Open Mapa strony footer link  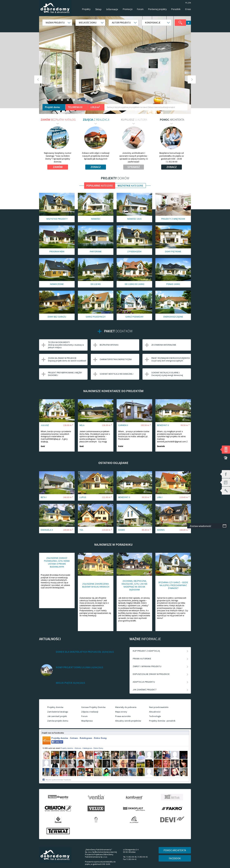[x=121, y=712]
